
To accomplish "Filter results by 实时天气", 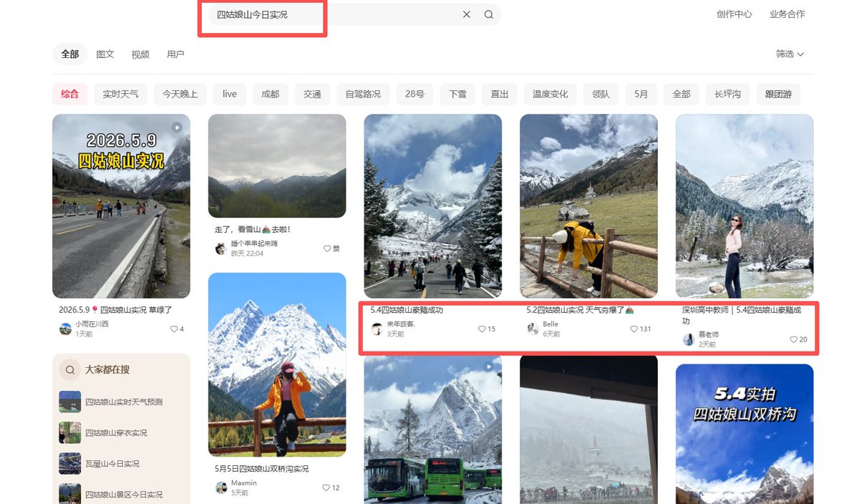I will click(120, 94).
